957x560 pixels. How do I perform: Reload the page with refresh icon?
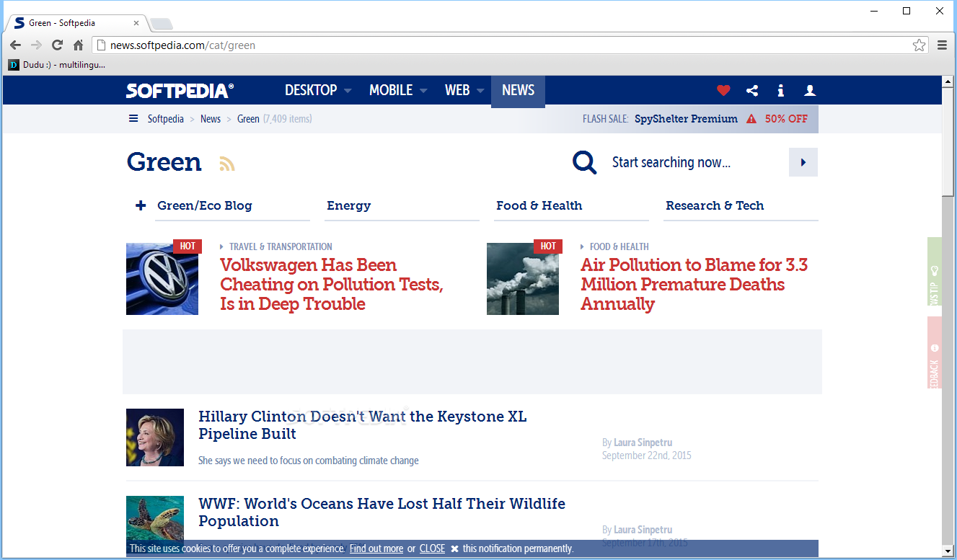click(57, 45)
